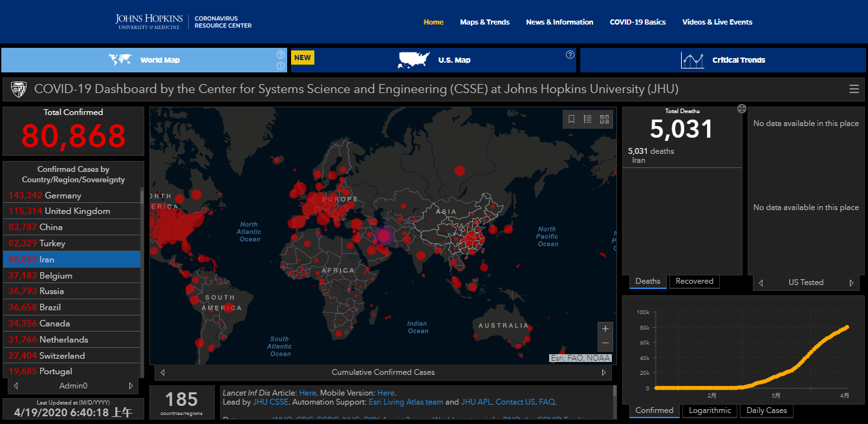Click the map bookmarks icon
Image resolution: width=868 pixels, height=424 pixels.
(x=571, y=119)
